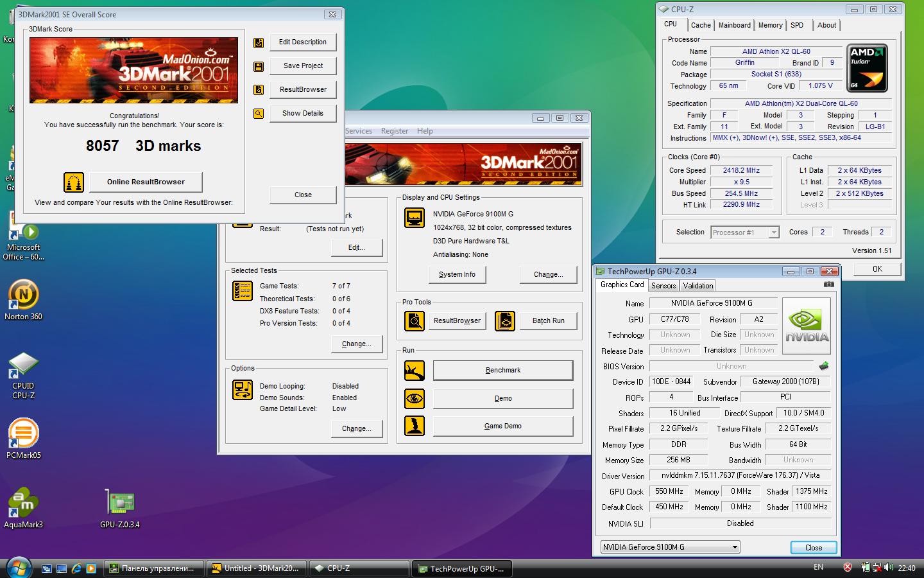Open the Validation tab in GPU-Z
This screenshot has width=924, height=578.
697,286
